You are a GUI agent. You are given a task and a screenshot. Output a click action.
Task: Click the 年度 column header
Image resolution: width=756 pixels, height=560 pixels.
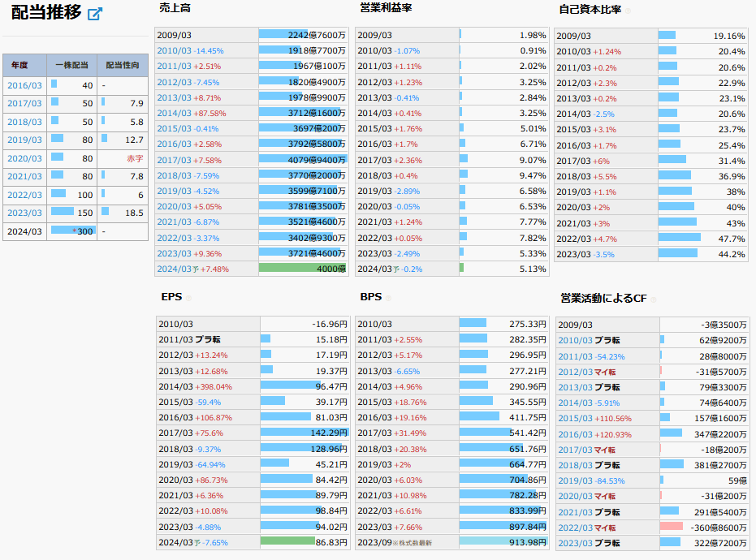tap(19, 65)
